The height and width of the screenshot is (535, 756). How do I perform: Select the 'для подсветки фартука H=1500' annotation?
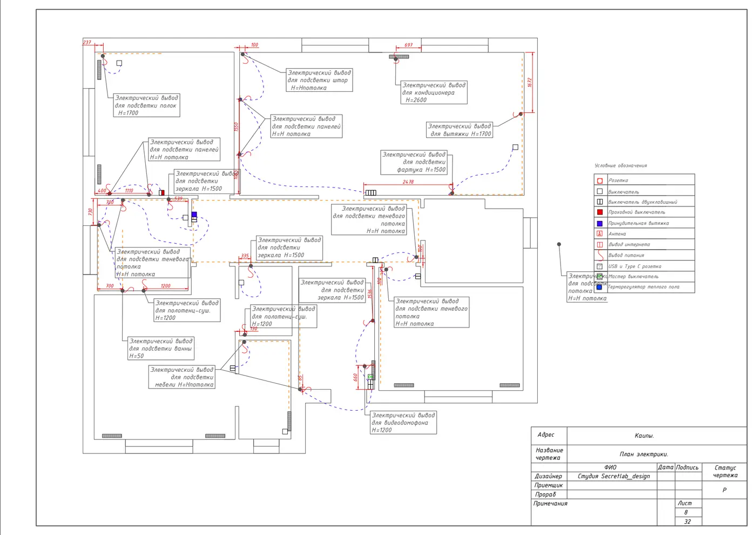[414, 162]
